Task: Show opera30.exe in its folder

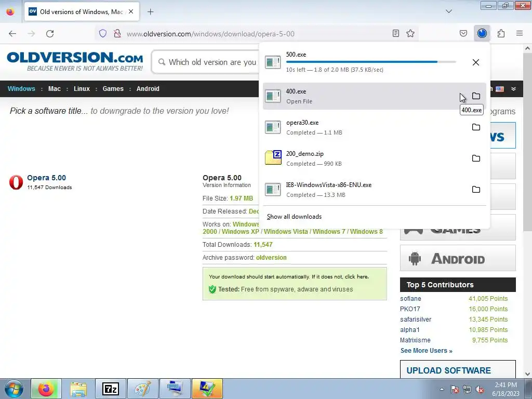Action: pyautogui.click(x=476, y=127)
